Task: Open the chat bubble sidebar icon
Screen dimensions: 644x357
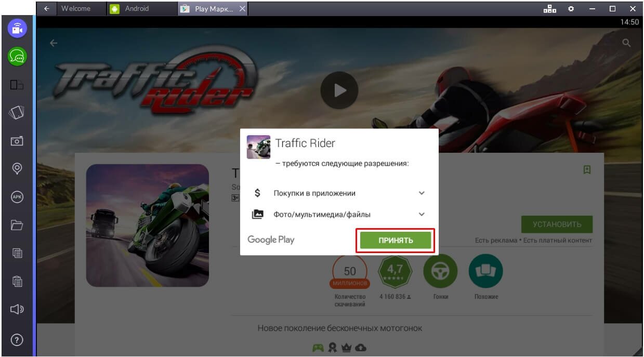Action: (x=17, y=56)
